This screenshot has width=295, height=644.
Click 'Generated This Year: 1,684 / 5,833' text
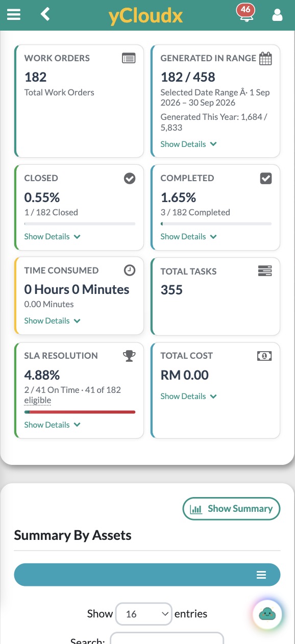(214, 122)
